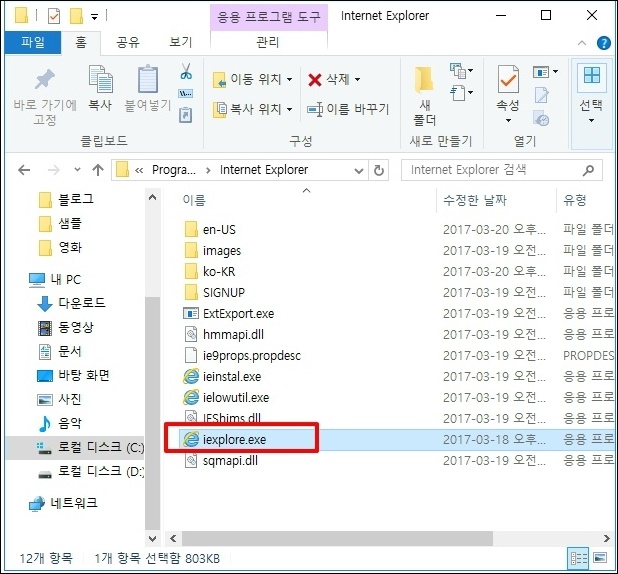Click the Copy path icon

186,94
